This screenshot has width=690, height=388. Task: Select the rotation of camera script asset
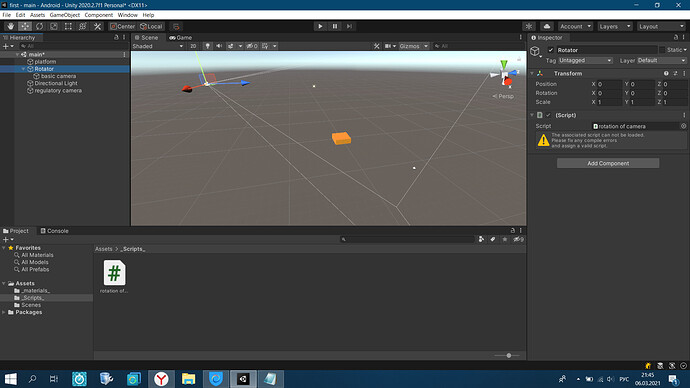(114, 277)
